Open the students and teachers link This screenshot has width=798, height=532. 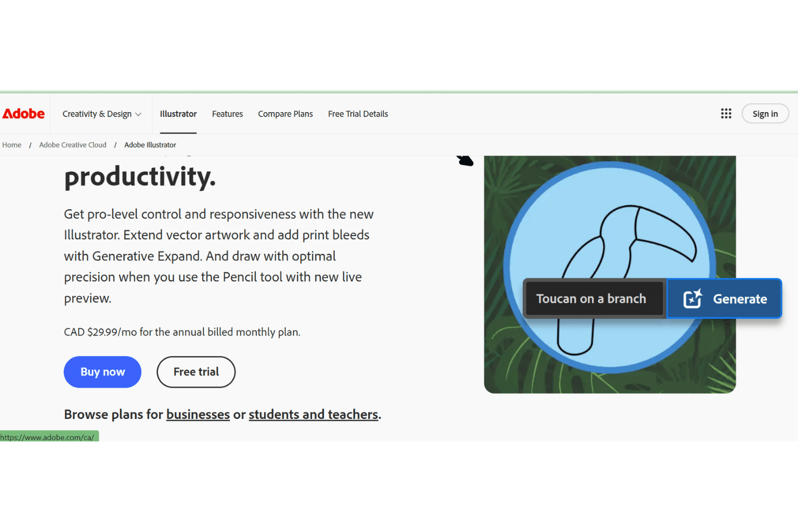(313, 414)
